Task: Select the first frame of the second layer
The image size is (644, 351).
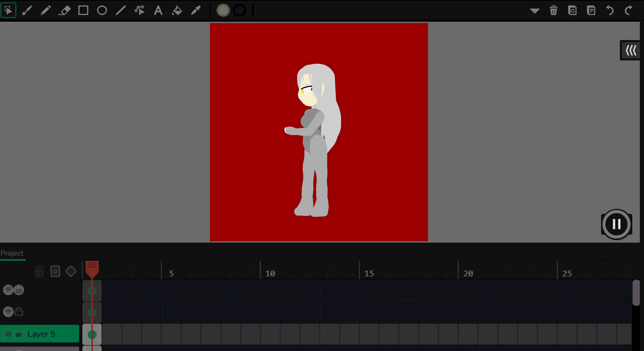Action: coord(92,313)
